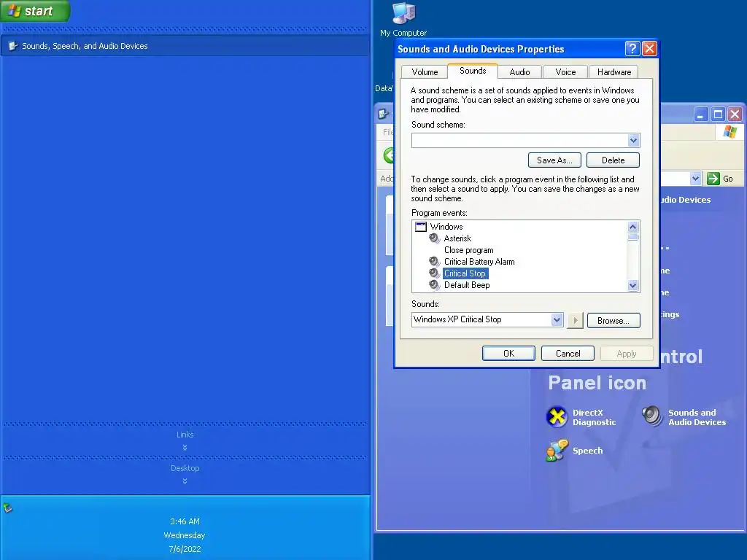Image resolution: width=747 pixels, height=560 pixels.
Task: Open the Sounds combo box dropdown
Action: pyautogui.click(x=557, y=319)
